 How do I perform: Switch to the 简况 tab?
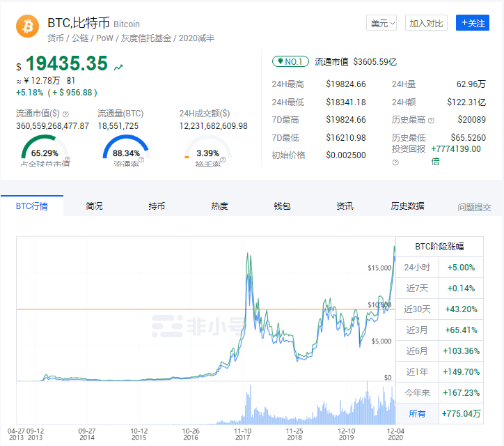pyautogui.click(x=95, y=206)
